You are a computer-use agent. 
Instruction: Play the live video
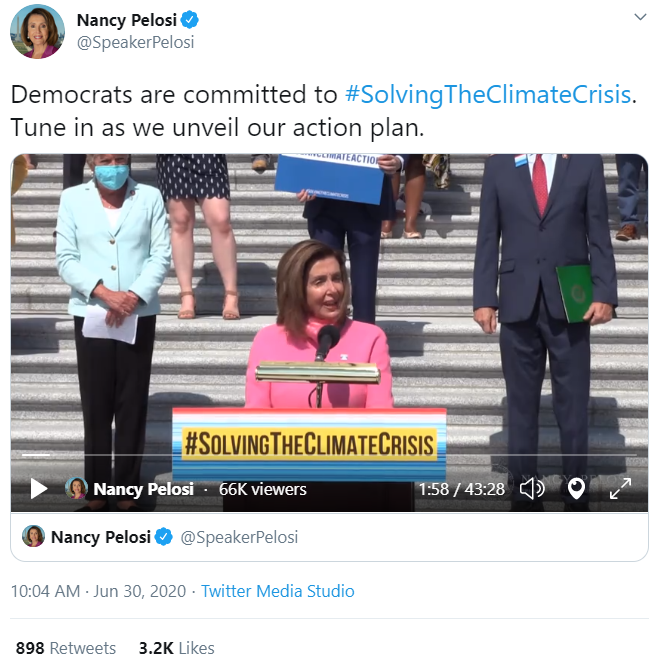39,489
